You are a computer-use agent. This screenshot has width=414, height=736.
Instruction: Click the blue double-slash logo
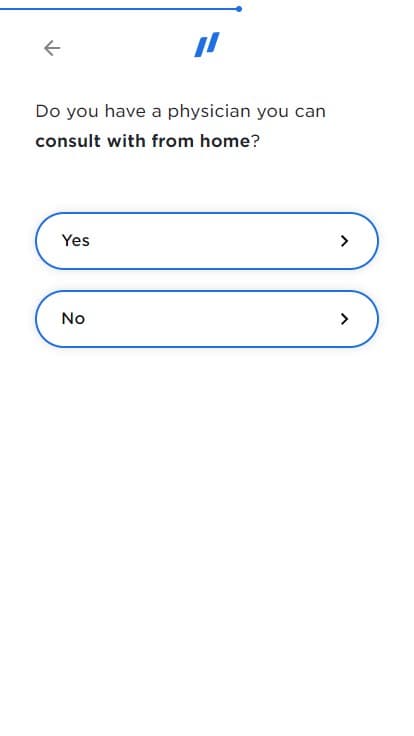point(207,45)
